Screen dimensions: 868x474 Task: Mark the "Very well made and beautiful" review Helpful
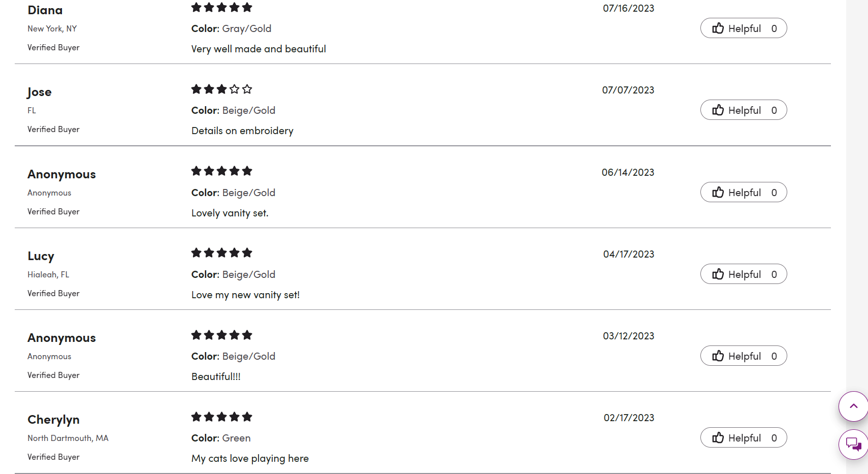(x=744, y=28)
